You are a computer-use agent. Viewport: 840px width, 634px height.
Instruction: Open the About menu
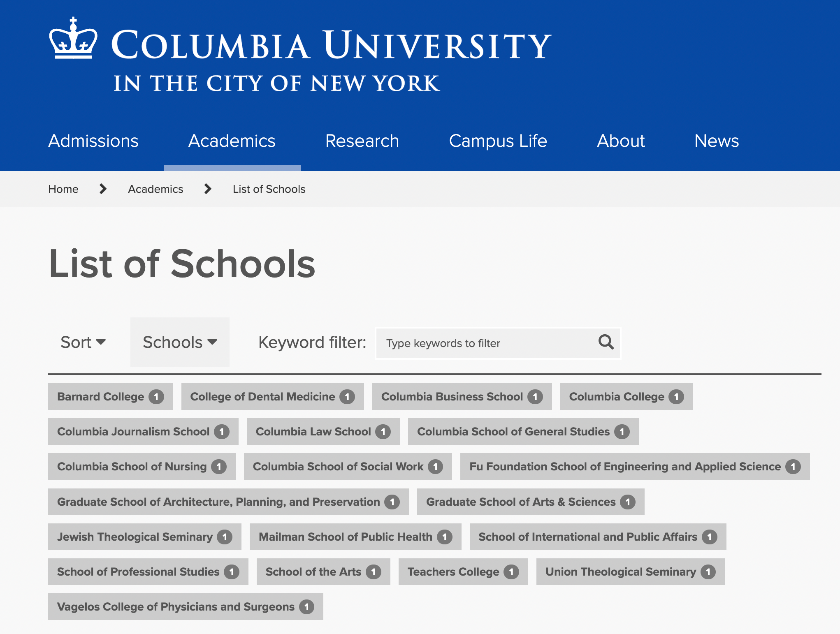tap(621, 141)
